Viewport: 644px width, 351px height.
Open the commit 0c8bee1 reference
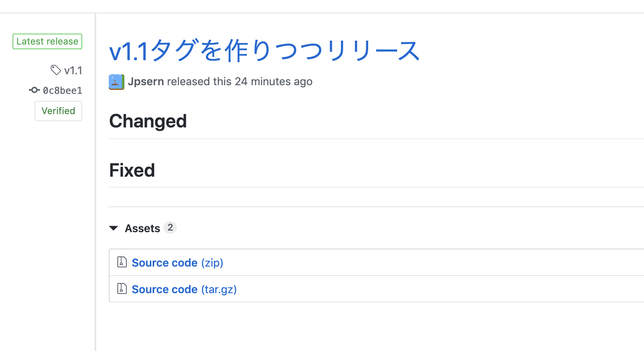tap(63, 90)
